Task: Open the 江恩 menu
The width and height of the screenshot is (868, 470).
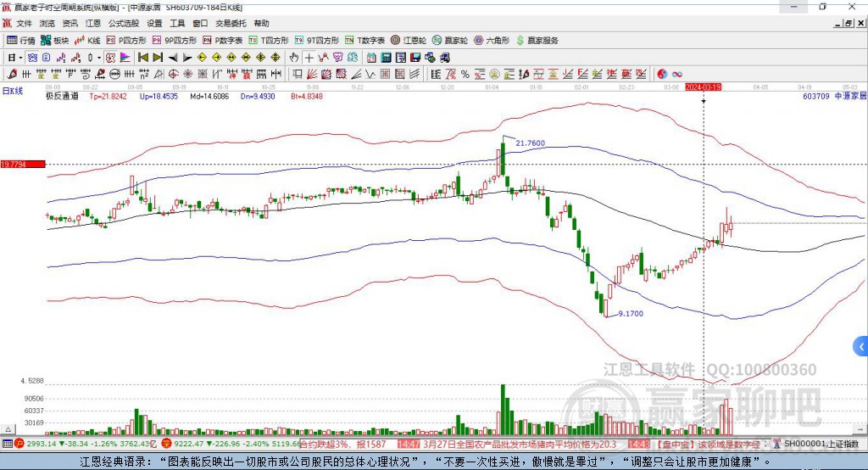Action: (93, 23)
